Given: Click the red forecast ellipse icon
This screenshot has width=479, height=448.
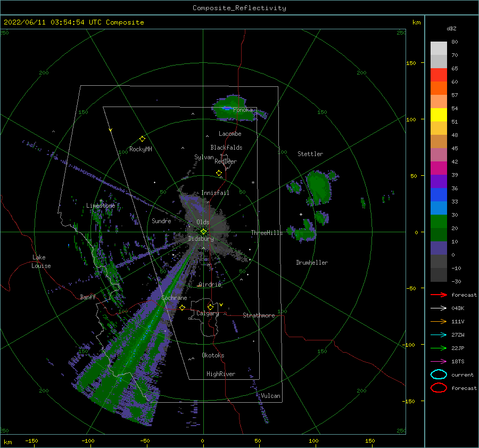Looking at the screenshot, I should coord(439,388).
